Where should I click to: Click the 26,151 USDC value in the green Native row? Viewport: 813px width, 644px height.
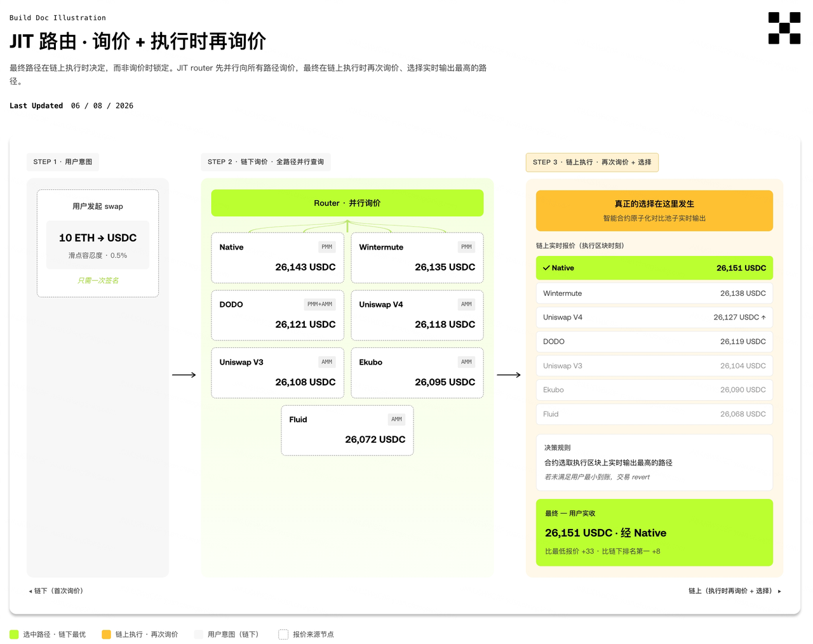[x=741, y=268]
